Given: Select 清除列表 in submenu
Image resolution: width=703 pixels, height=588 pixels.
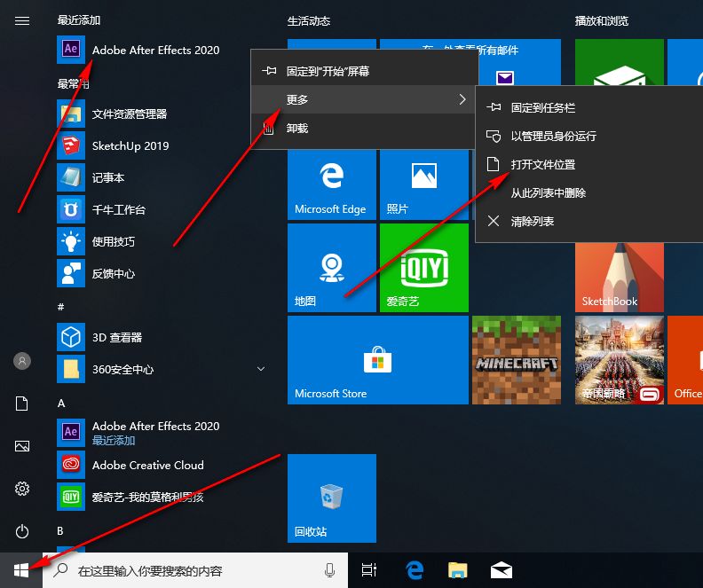Looking at the screenshot, I should (x=589, y=221).
